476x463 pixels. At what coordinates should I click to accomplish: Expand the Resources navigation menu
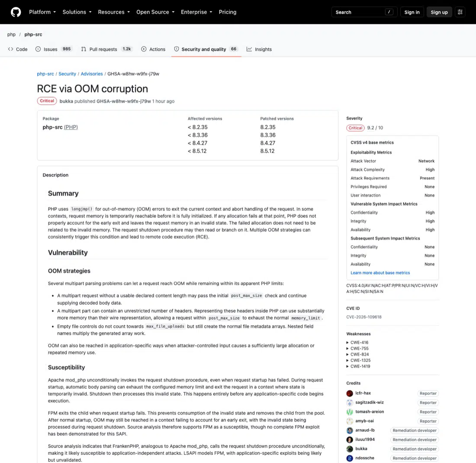click(114, 12)
